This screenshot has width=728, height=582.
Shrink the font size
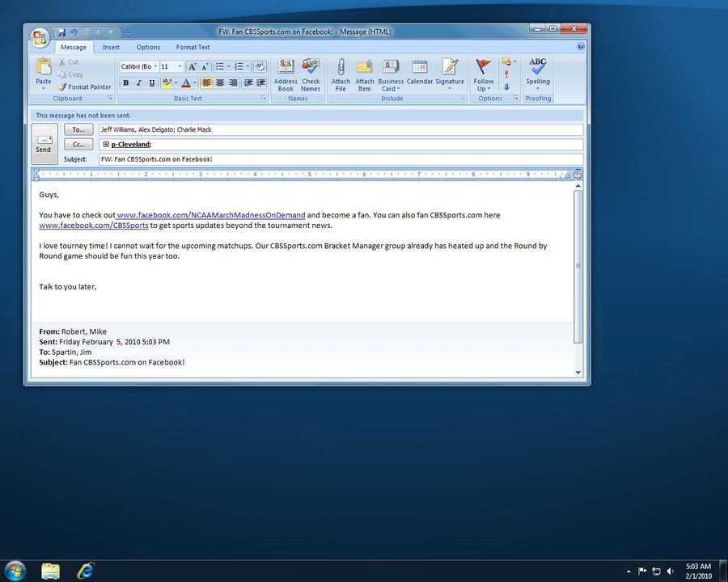click(x=205, y=67)
